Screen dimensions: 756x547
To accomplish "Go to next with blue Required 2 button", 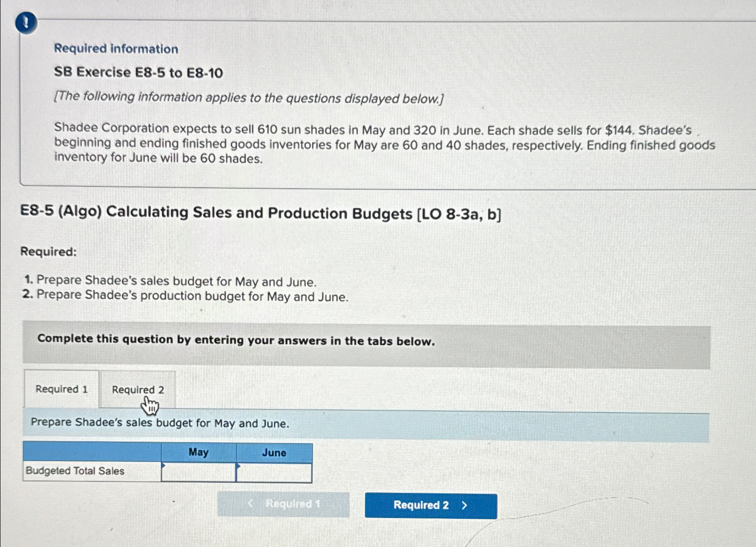I will pos(431,505).
